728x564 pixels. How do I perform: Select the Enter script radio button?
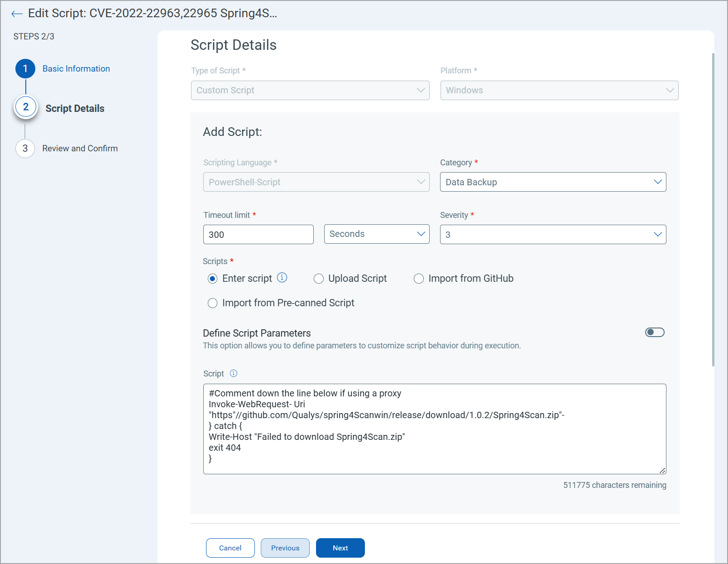pyautogui.click(x=212, y=279)
